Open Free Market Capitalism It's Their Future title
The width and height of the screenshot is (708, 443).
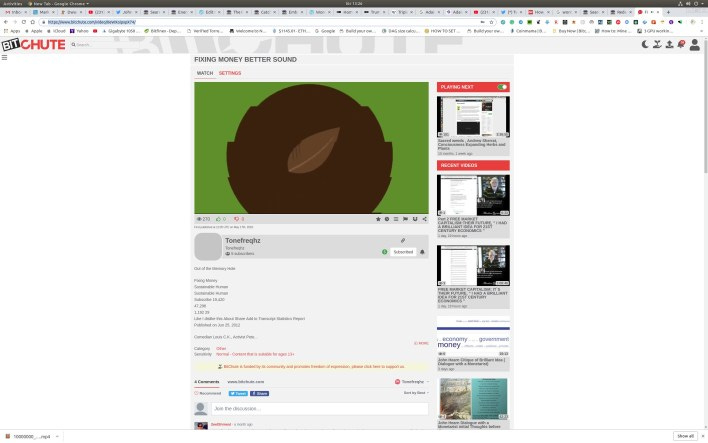point(473,295)
